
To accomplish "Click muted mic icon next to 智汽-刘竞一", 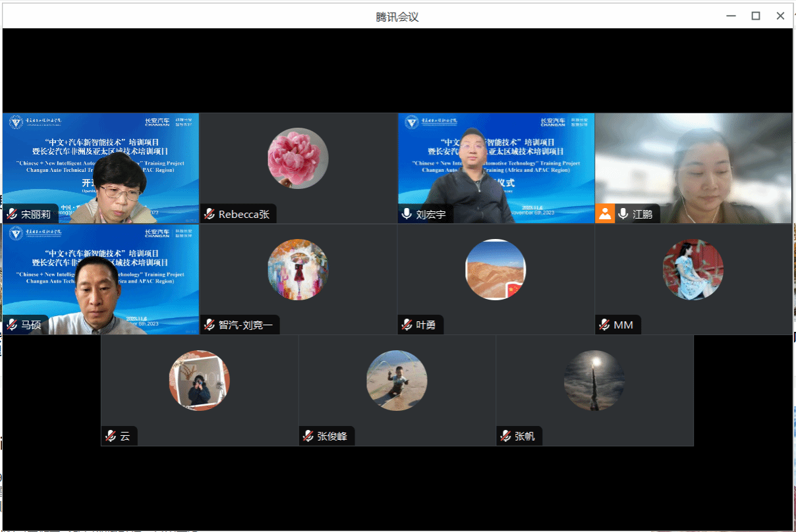I will tap(210, 325).
